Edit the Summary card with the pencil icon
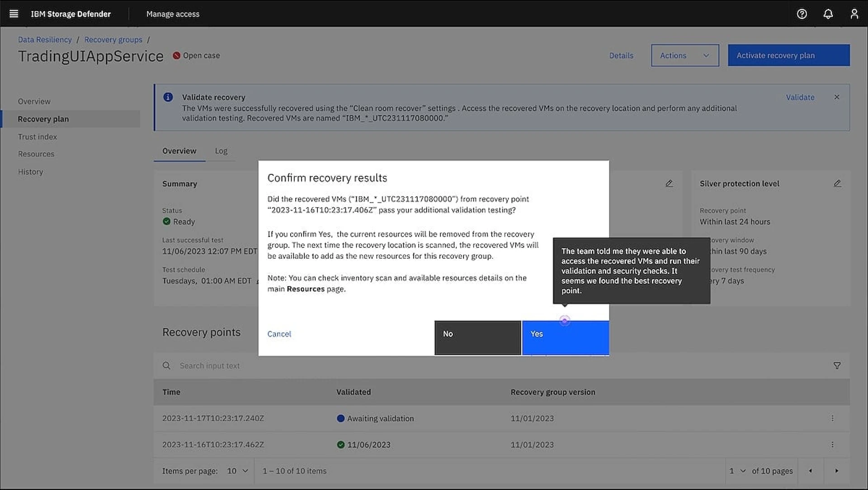This screenshot has height=490, width=868. coord(669,183)
